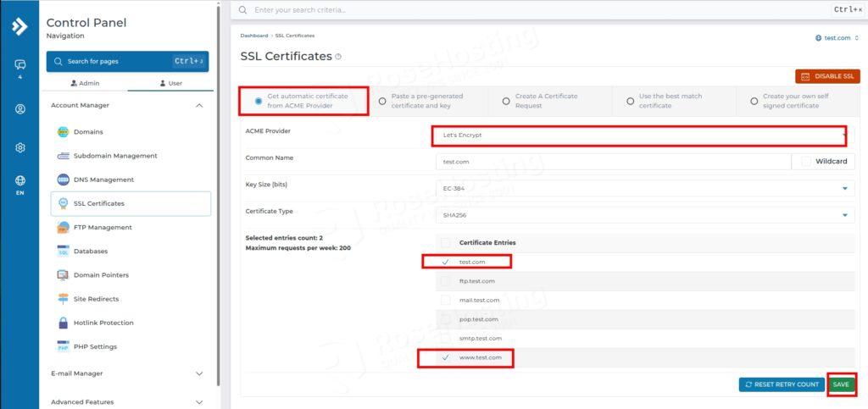Click the DISABLE SSL button
This screenshot has height=409, width=868.
[827, 76]
